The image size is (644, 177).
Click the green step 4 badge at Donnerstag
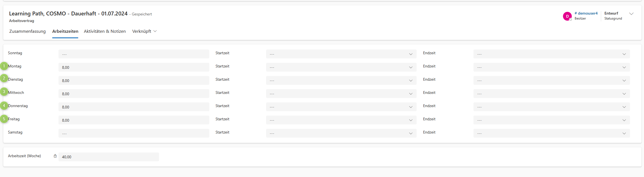4,105
